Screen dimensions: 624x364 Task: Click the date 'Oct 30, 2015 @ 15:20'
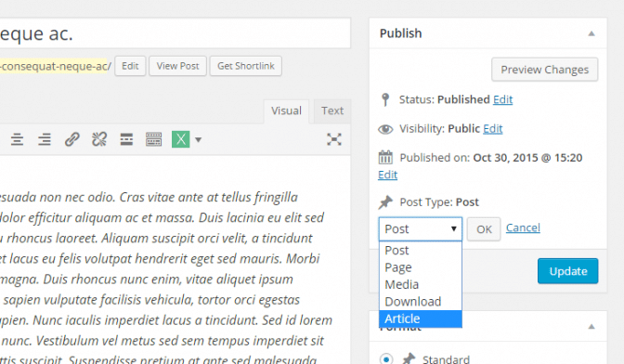[x=527, y=158]
